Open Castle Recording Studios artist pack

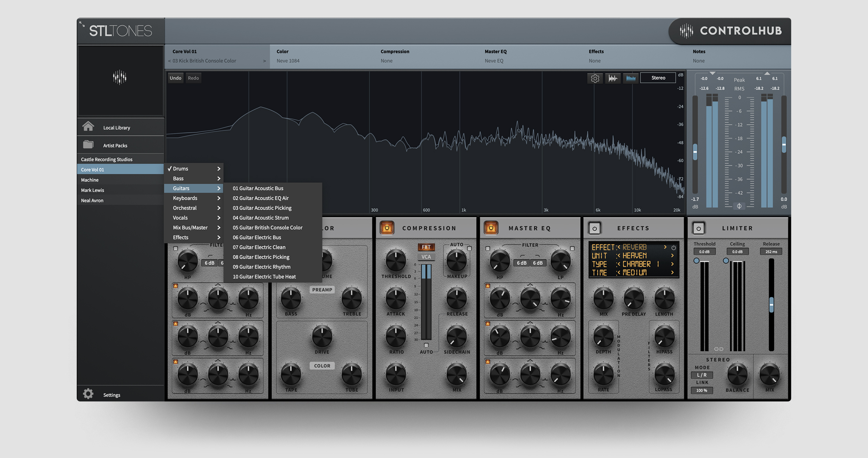pyautogui.click(x=120, y=159)
